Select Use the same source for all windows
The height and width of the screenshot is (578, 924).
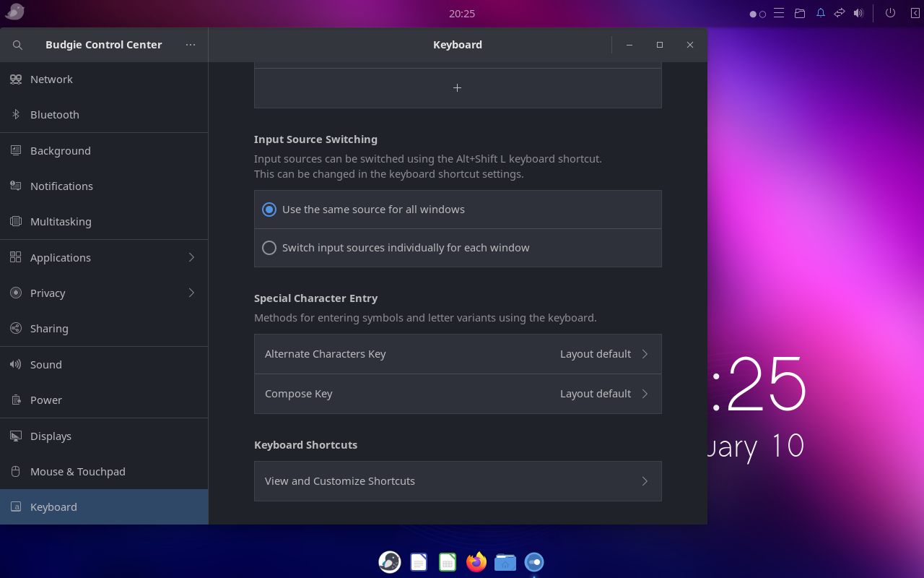tap(269, 210)
